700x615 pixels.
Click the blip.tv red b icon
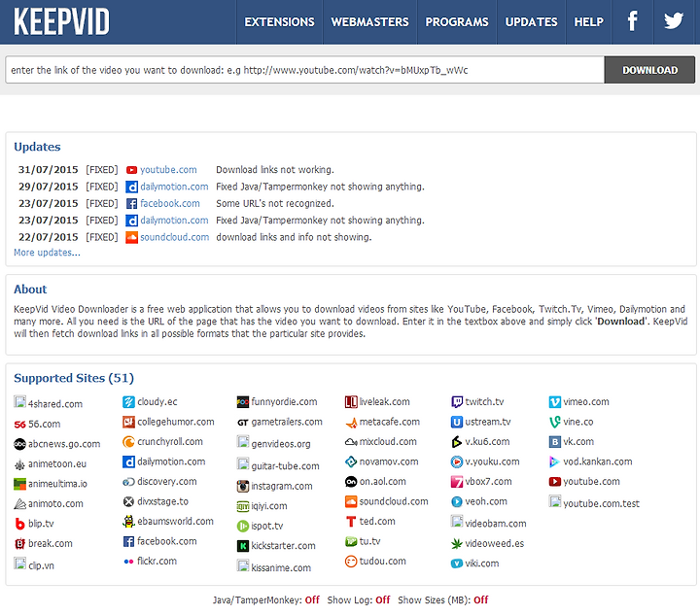pyautogui.click(x=19, y=524)
